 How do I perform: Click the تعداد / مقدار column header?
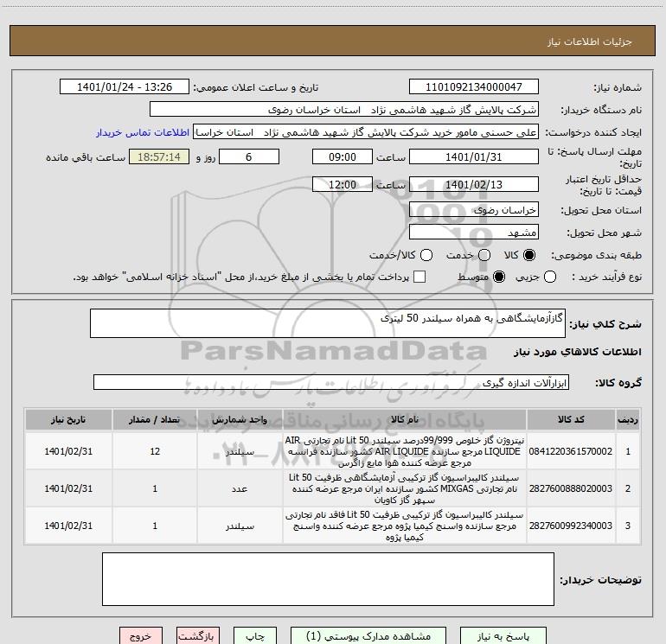tap(155, 419)
